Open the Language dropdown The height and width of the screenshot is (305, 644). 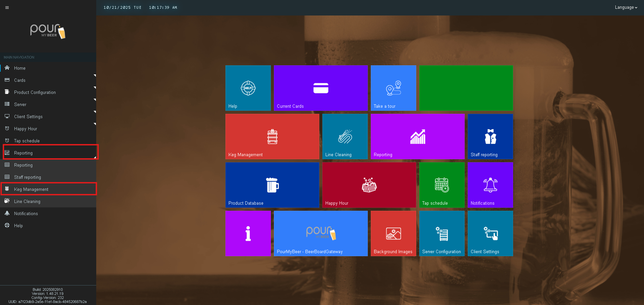coord(625,7)
